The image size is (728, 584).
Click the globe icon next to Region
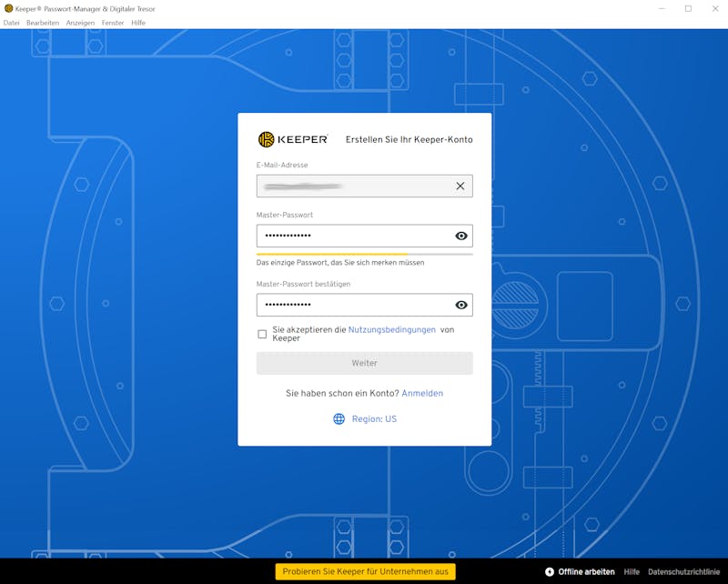(x=339, y=418)
